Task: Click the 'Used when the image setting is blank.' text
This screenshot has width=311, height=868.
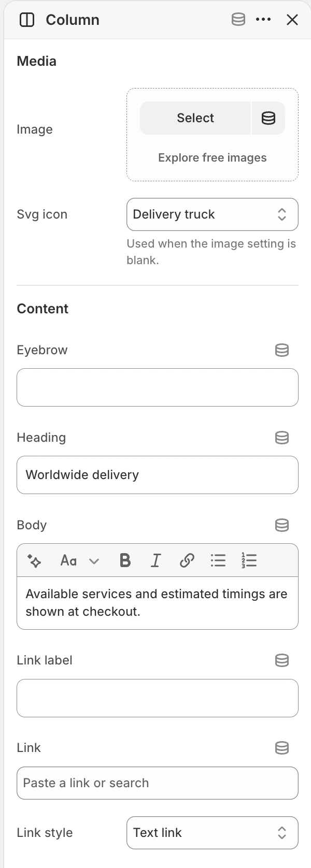Action: (211, 252)
